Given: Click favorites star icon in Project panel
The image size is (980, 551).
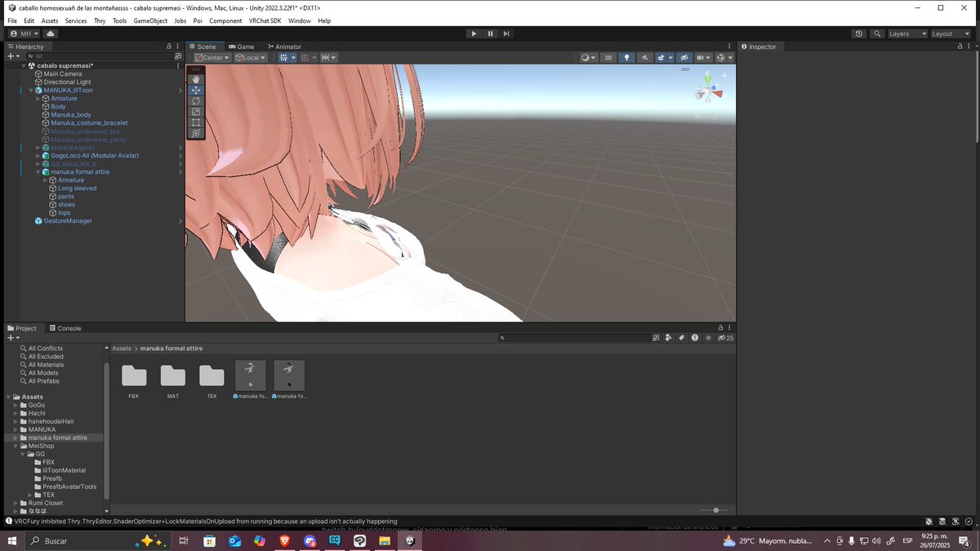Looking at the screenshot, I should pos(708,337).
